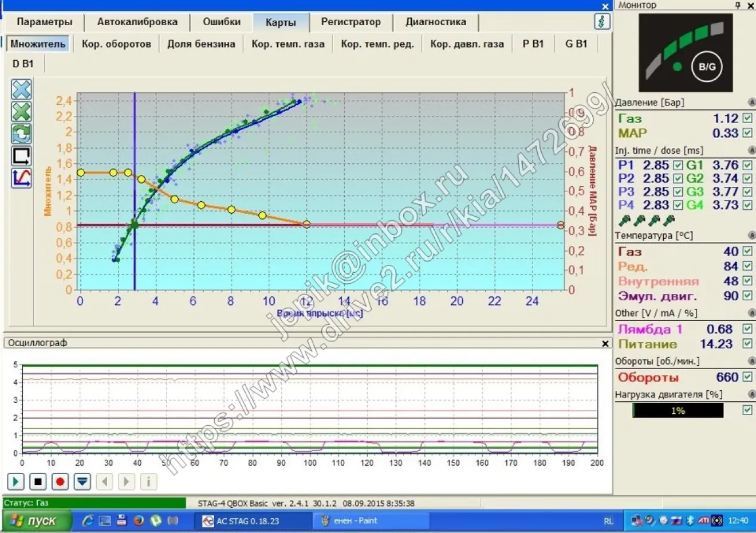Collapse the Давление [Бар] section
Image resolution: width=756 pixels, height=533 pixels.
pos(751,103)
